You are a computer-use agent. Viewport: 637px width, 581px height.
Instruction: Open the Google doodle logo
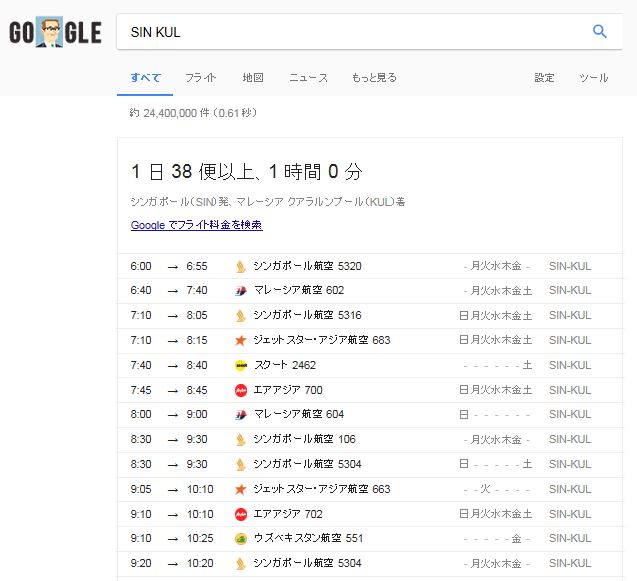(55, 32)
